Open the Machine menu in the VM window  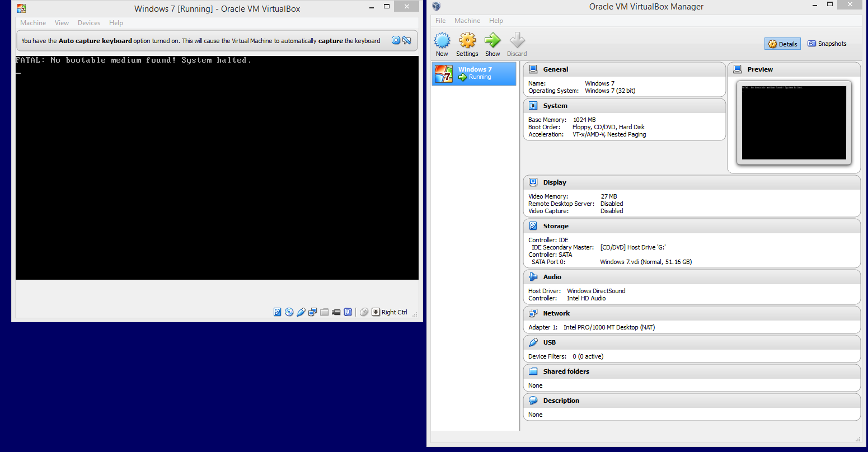(x=33, y=23)
